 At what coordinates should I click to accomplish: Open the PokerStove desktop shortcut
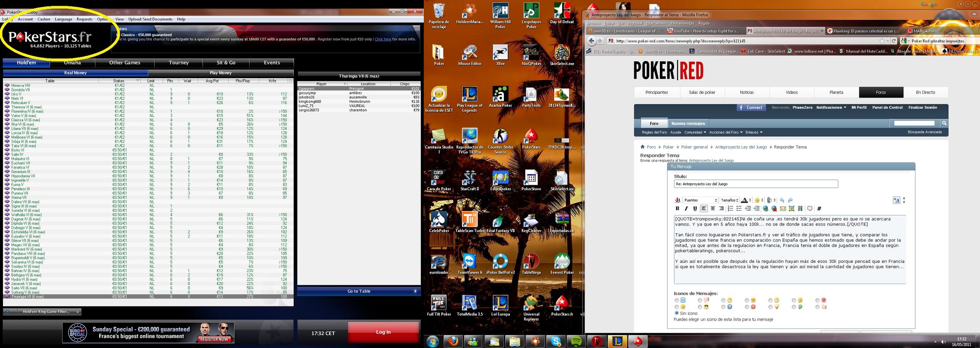531,181
